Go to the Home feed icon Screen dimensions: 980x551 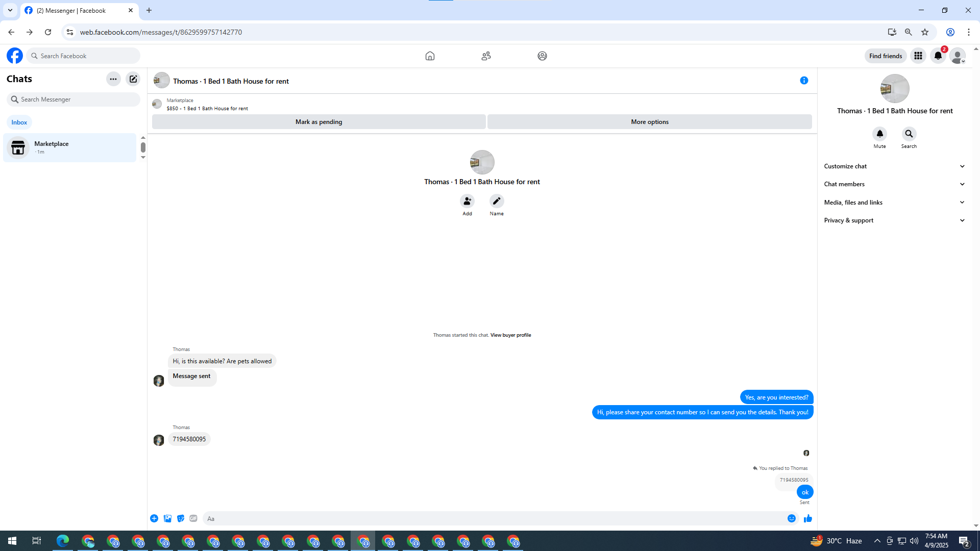(x=430, y=56)
